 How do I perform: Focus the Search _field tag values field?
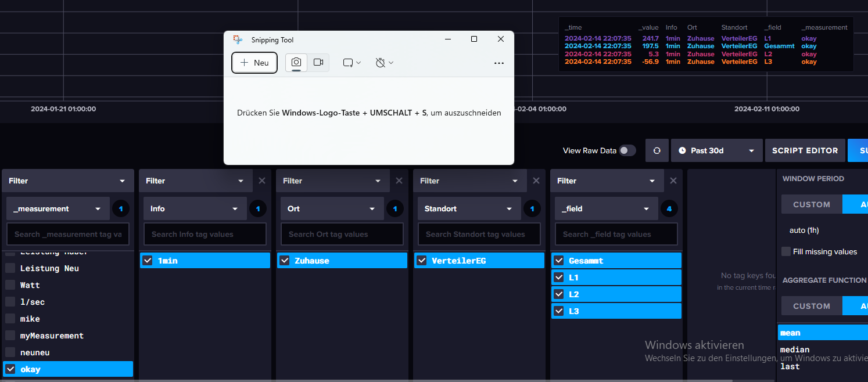(x=616, y=234)
